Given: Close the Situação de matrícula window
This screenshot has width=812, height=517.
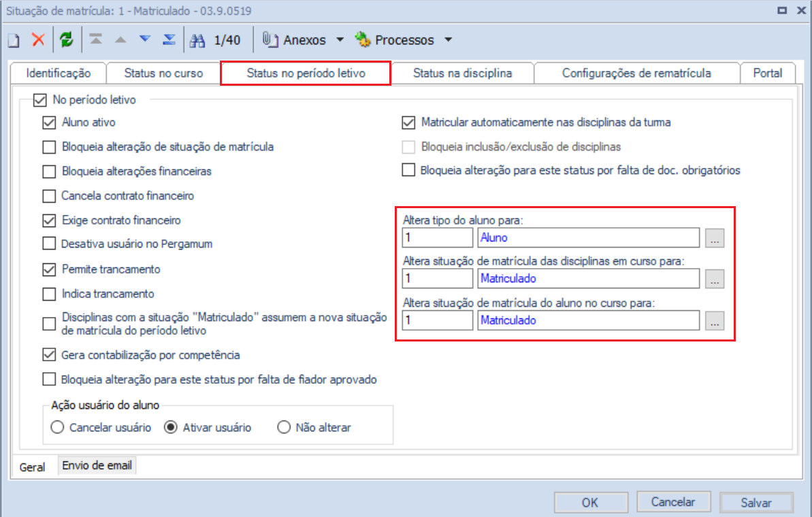Looking at the screenshot, I should [801, 10].
